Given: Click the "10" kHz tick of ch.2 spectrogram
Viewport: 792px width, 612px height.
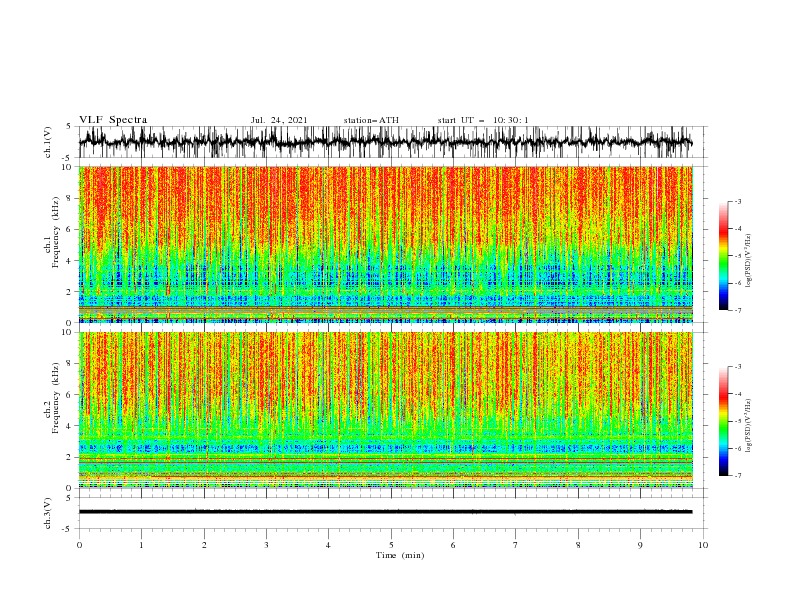Looking at the screenshot, I should (x=67, y=332).
